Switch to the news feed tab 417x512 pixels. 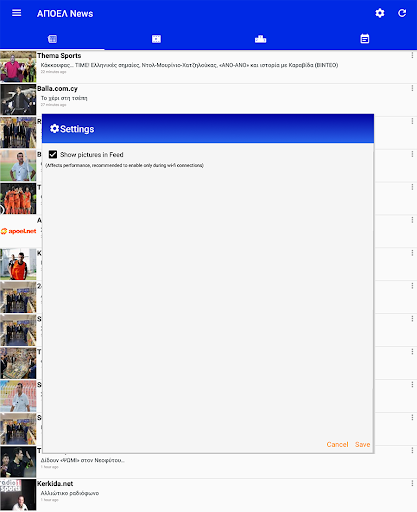tap(52, 39)
